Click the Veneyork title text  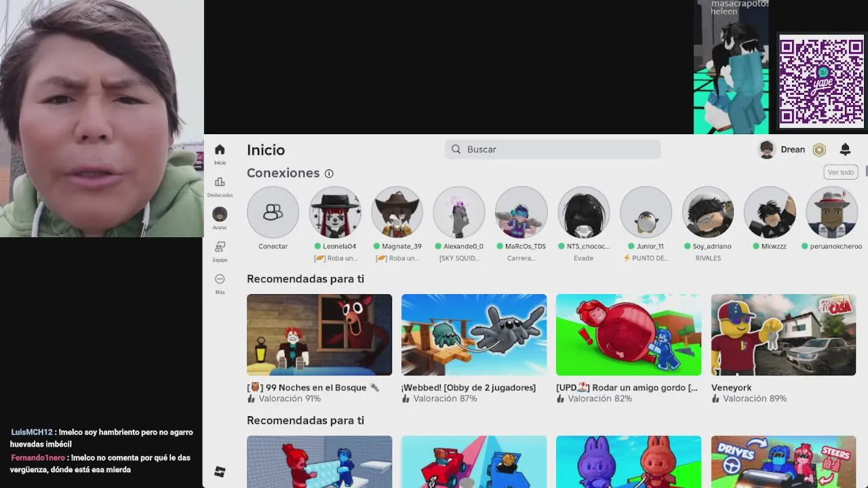point(731,388)
